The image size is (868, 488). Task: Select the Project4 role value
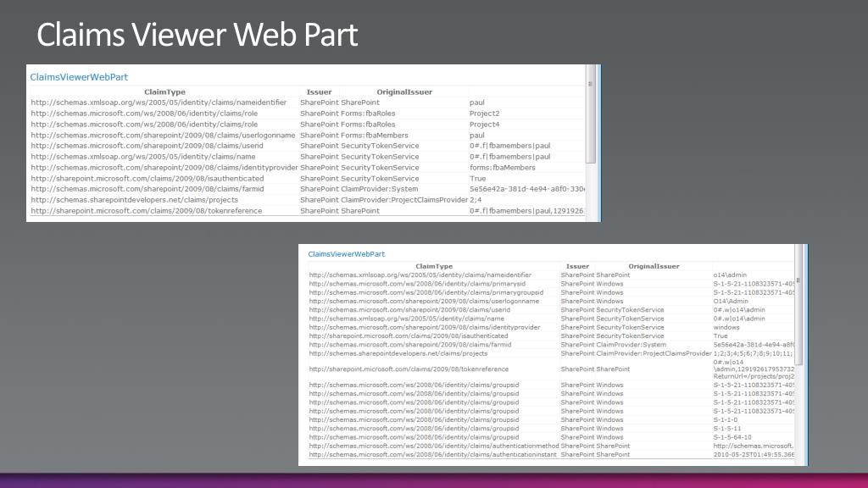[x=484, y=125]
